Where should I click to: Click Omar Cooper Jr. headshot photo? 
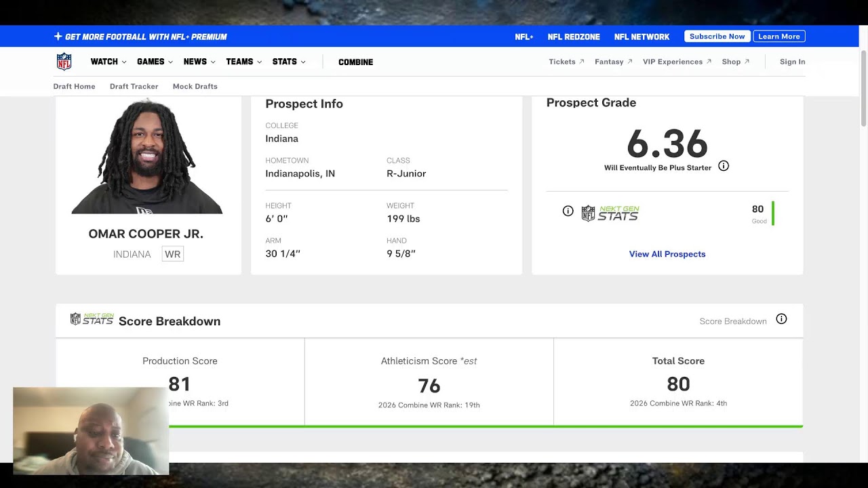(x=147, y=156)
